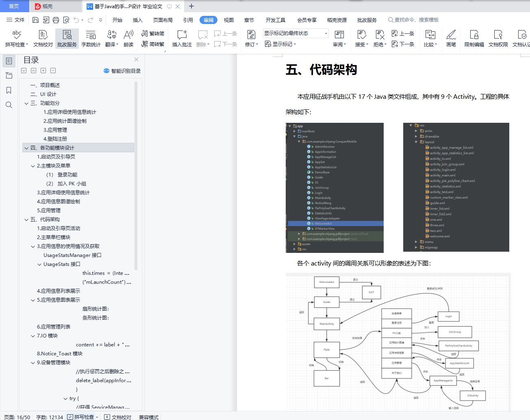The height and width of the screenshot is (420, 530).
Task: Toggle 修订 track changes
Action: (252, 39)
